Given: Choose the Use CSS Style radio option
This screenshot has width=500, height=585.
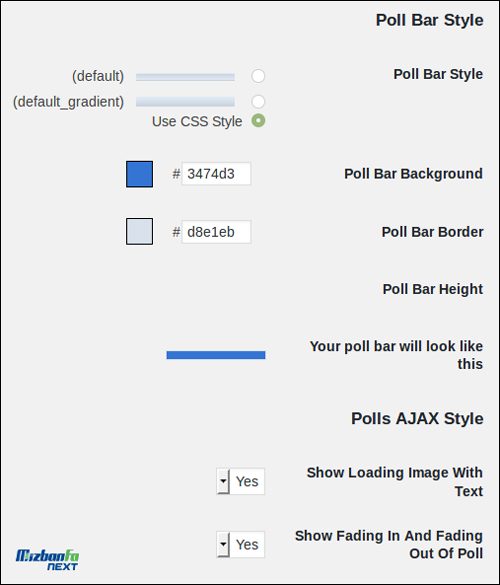Looking at the screenshot, I should [x=258, y=121].
